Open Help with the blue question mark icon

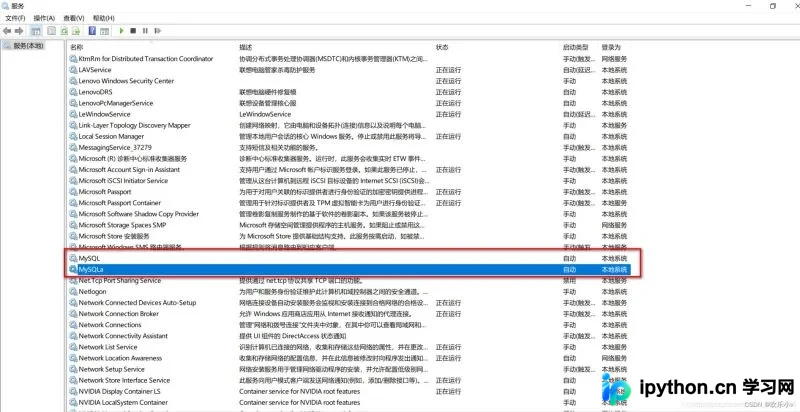click(92, 31)
